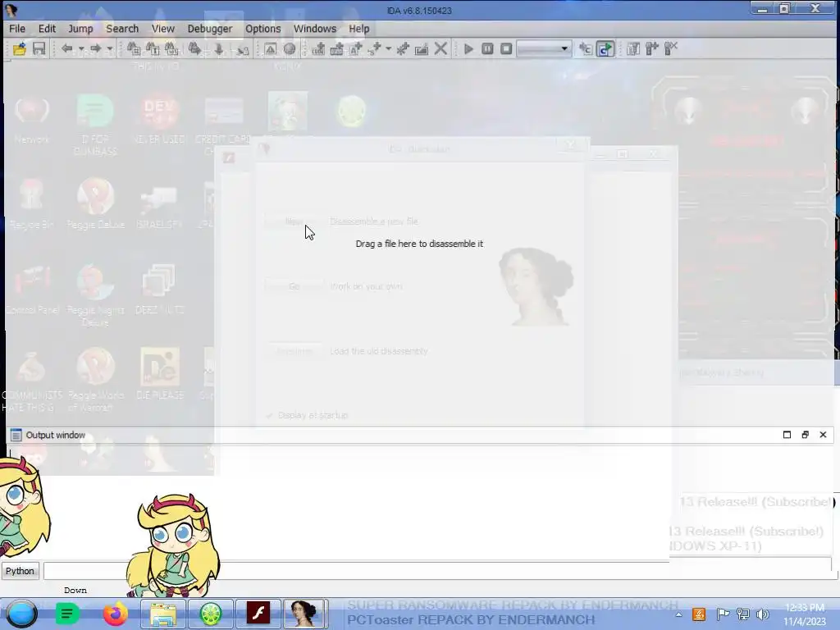This screenshot has height=630, width=840.
Task: Click the first binoculars search icon
Action: pos(134,49)
